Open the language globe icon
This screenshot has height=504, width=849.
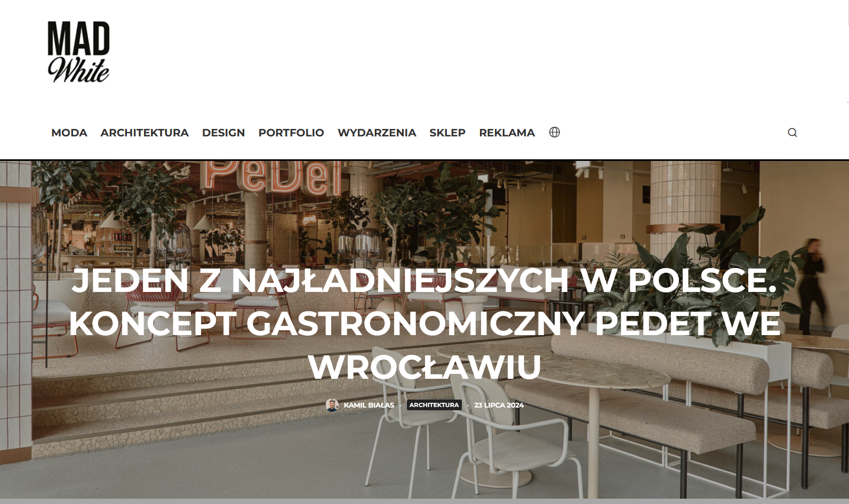pyautogui.click(x=555, y=132)
